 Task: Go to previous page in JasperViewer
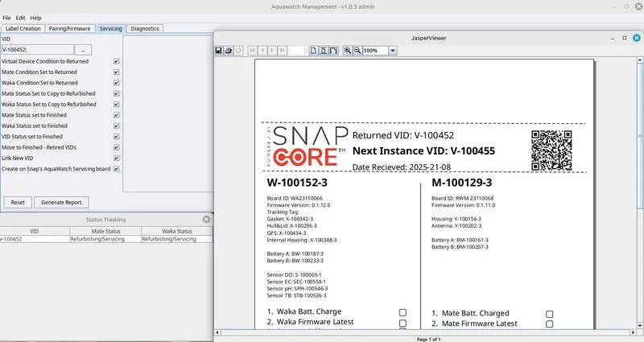coord(262,50)
